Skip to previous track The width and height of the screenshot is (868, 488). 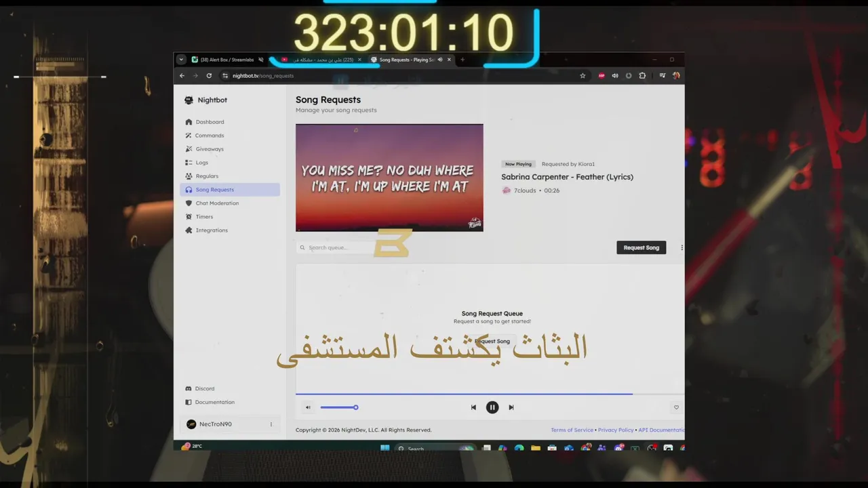(x=473, y=407)
